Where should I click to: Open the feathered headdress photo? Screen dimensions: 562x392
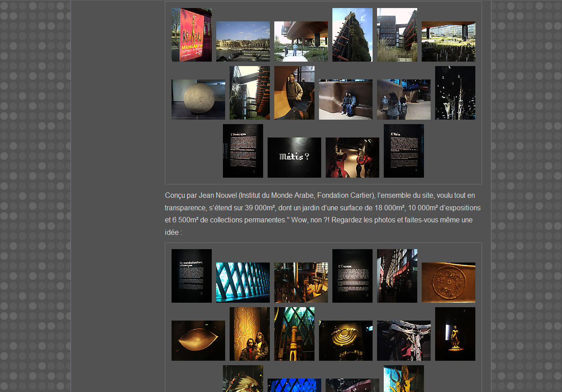pyautogui.click(x=243, y=379)
